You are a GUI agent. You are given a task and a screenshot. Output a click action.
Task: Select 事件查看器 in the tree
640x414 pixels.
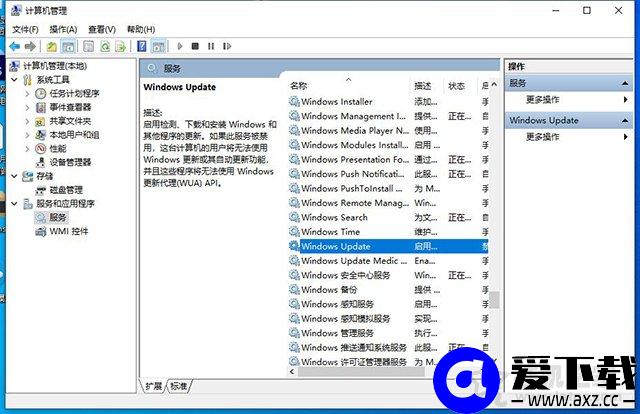(70, 107)
